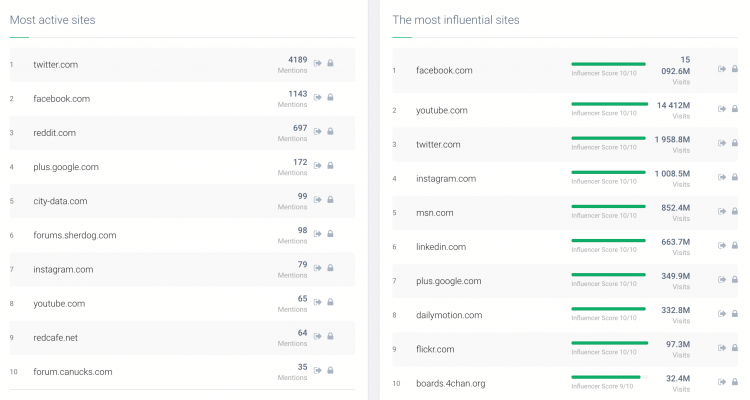
Task: Click lock icon in boards.4chan.org row
Action: [735, 382]
